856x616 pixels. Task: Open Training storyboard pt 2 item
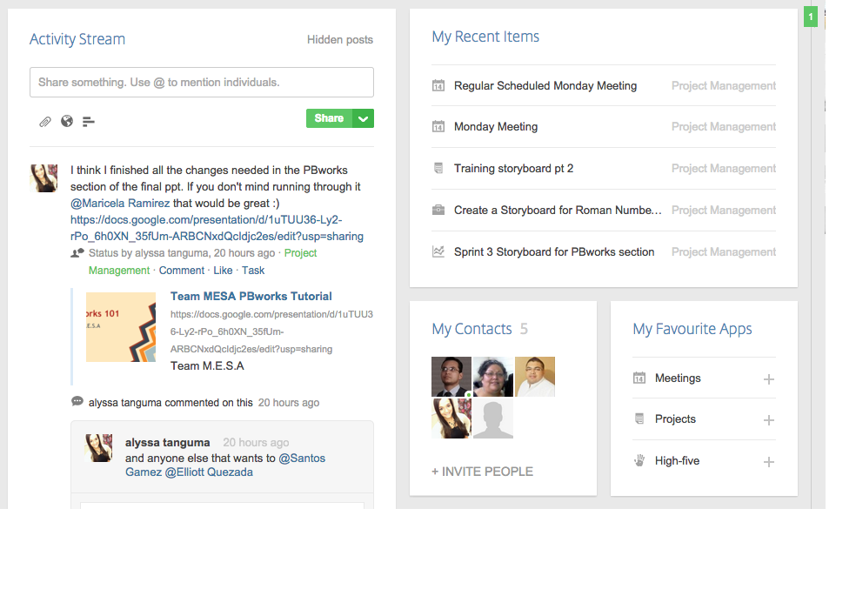point(513,169)
